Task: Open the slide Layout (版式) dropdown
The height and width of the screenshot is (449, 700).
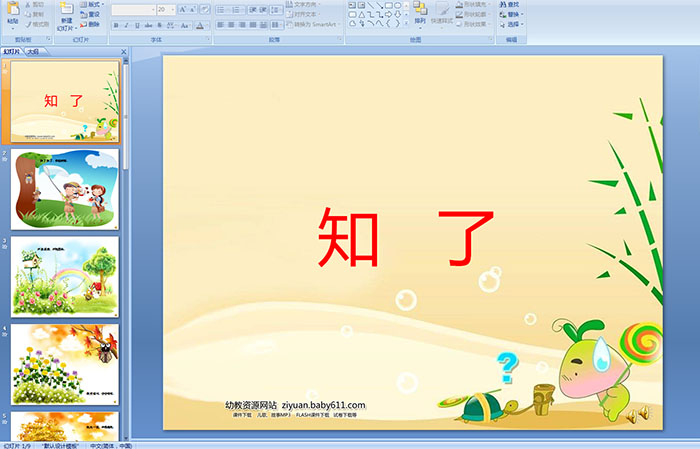Action: (x=92, y=4)
